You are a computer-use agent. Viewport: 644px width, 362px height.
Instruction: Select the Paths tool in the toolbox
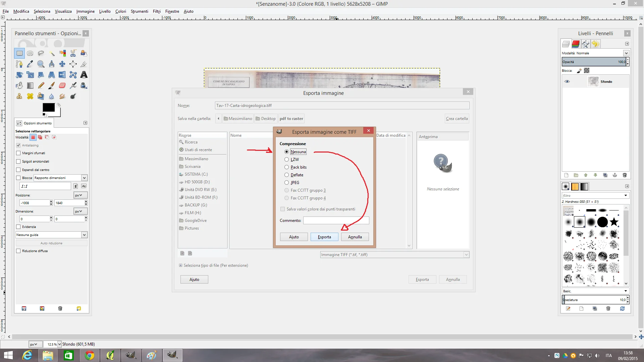coord(19,64)
